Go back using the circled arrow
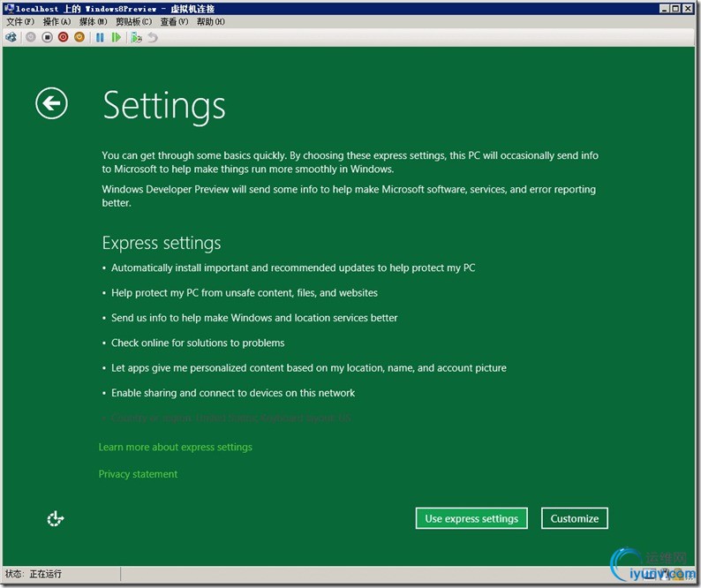The image size is (701, 588). point(51,103)
